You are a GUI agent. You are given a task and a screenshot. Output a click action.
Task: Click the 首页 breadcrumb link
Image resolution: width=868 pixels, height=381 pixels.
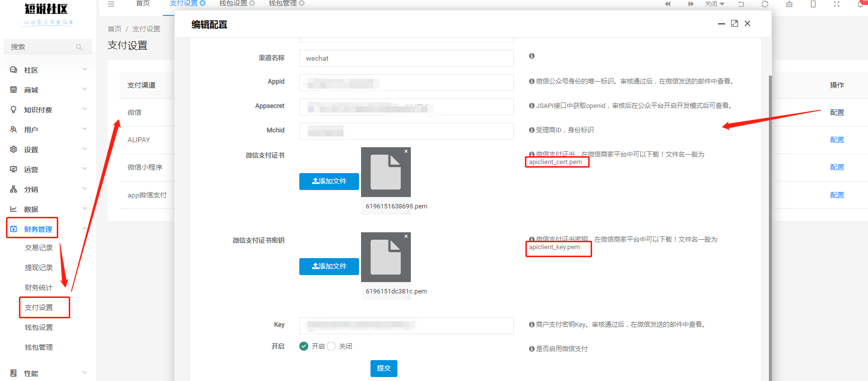[x=115, y=29]
